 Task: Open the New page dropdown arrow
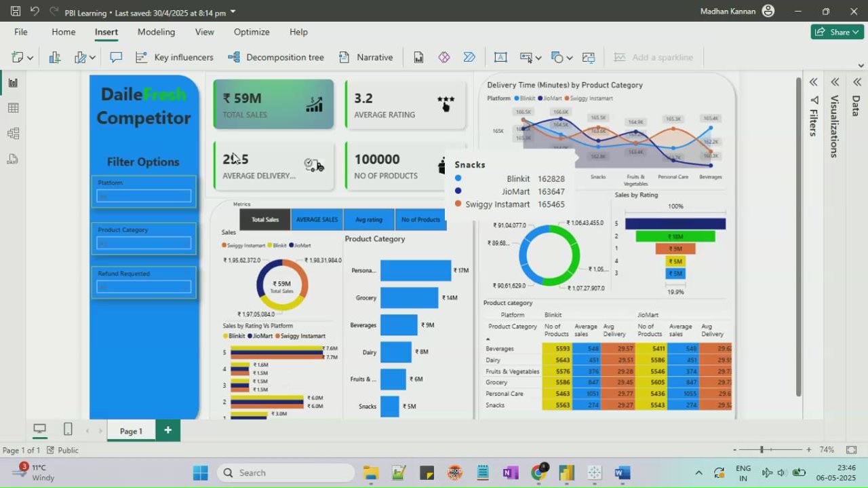(x=30, y=58)
